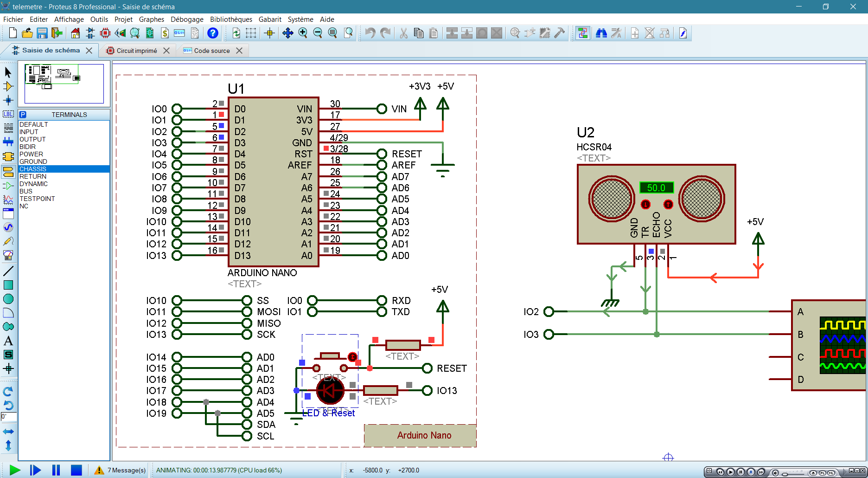Select the 2D Circle graphics tool
868x478 pixels.
click(x=8, y=299)
